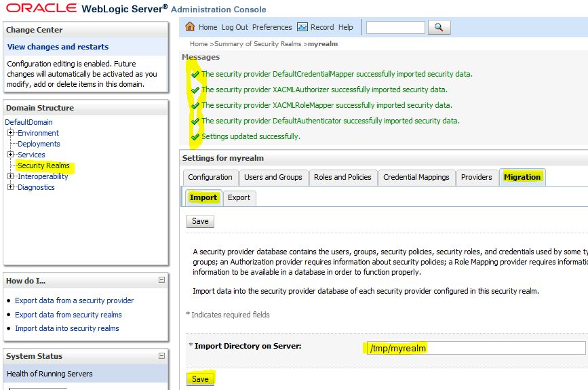Viewport: 588px width, 390px height.
Task: Open Export data from a security provider
Action: (x=74, y=300)
